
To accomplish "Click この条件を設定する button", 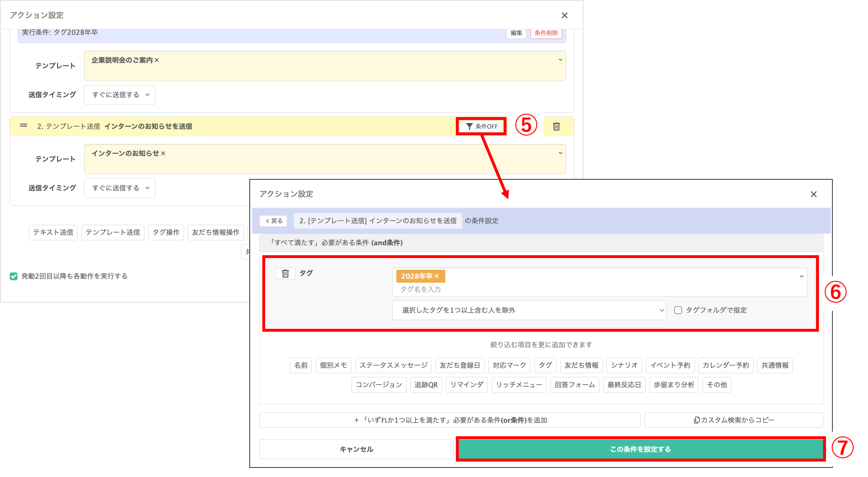I will tap(640, 449).
